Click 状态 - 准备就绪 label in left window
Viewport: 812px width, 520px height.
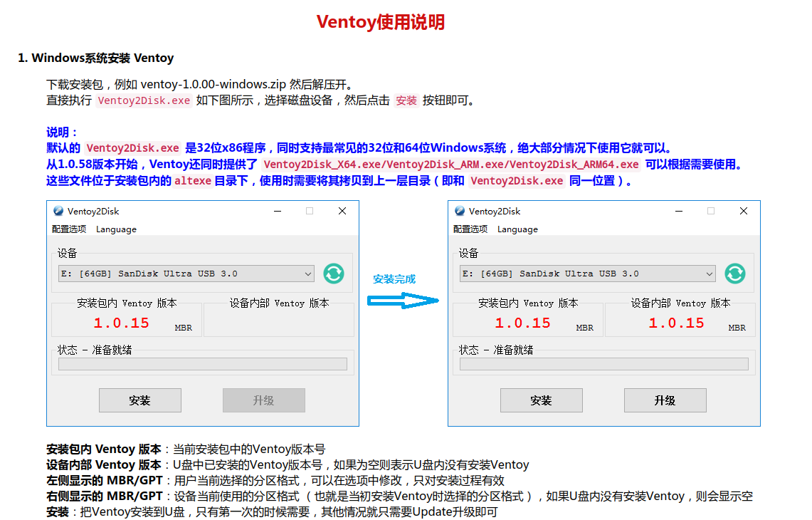[x=94, y=350]
